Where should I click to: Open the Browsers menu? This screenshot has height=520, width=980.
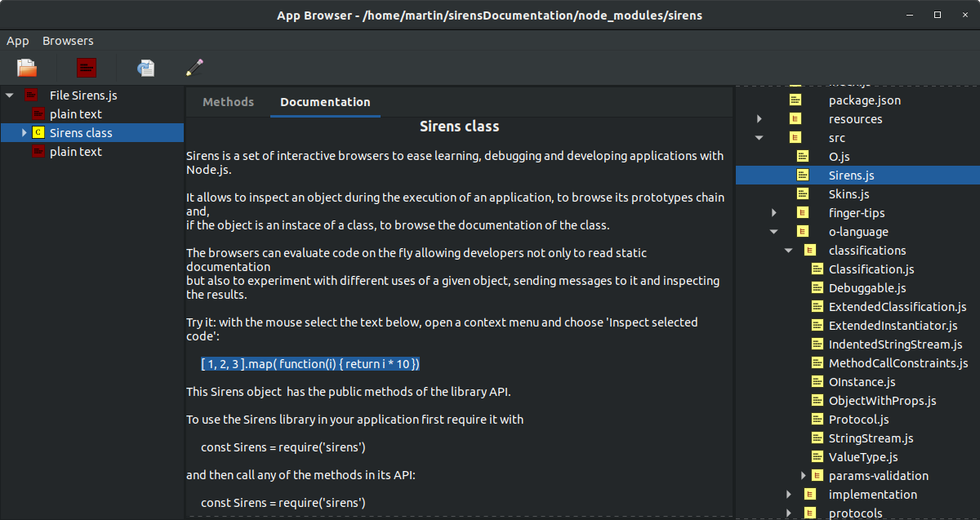tap(68, 41)
